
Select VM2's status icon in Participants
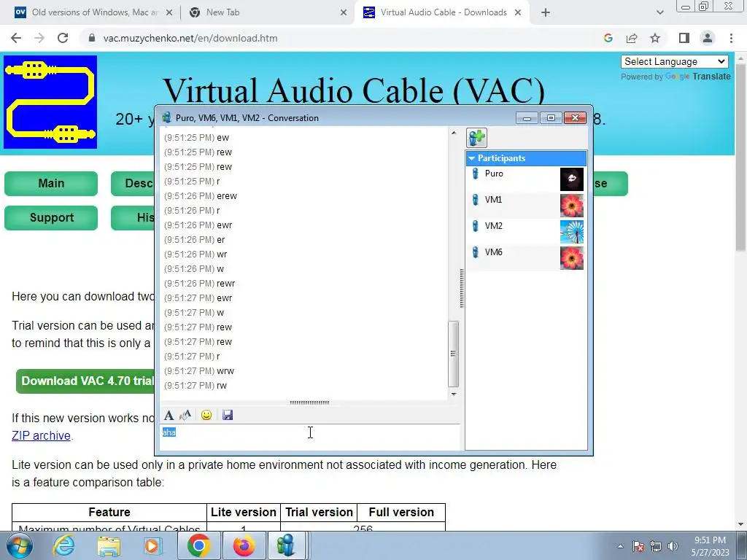[x=475, y=226]
